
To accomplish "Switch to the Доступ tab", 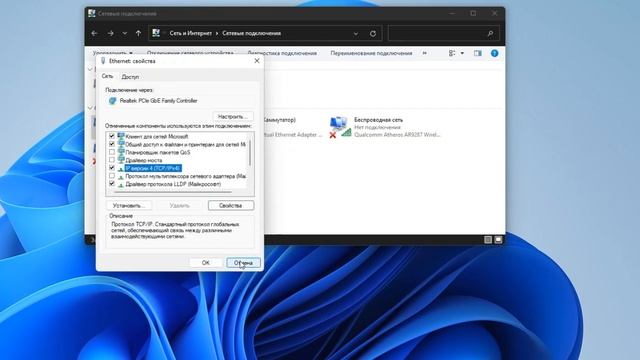I will (x=130, y=77).
